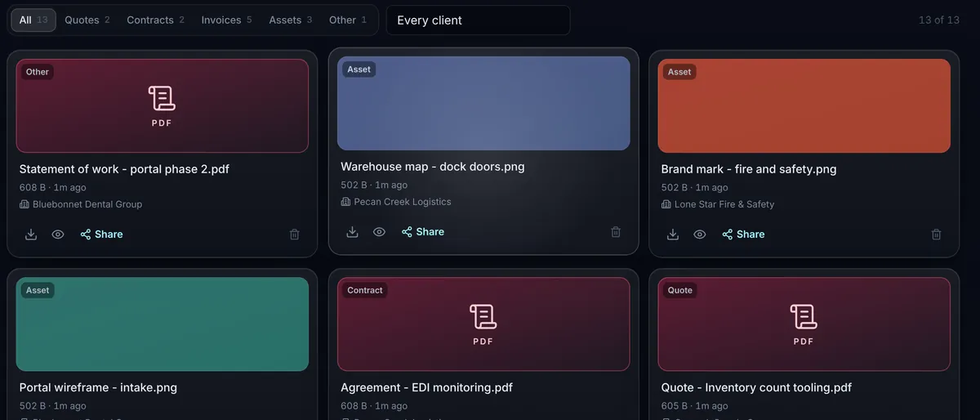
Task: Click the Contract badge on Agreement card
Action: click(365, 290)
